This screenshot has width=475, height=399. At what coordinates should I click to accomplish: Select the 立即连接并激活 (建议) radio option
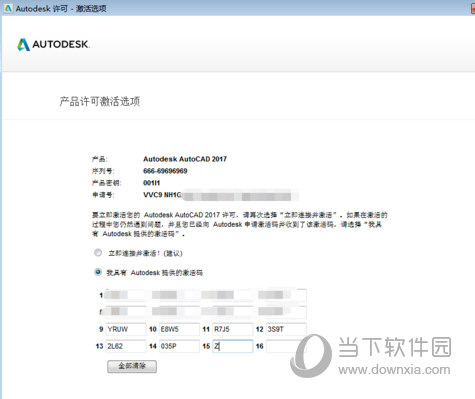click(x=98, y=253)
